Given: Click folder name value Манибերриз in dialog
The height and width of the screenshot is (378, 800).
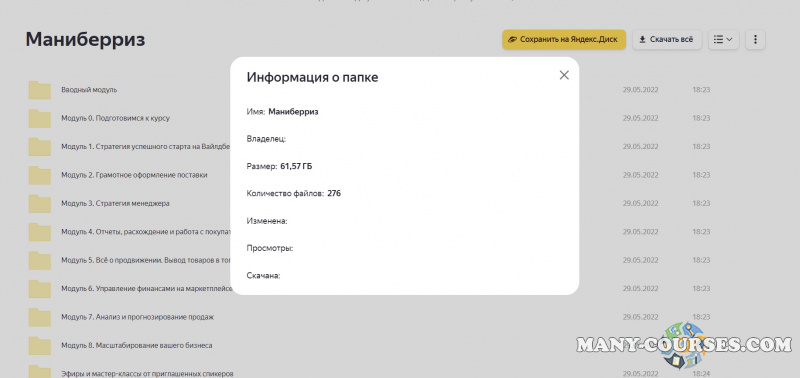Looking at the screenshot, I should (x=293, y=112).
